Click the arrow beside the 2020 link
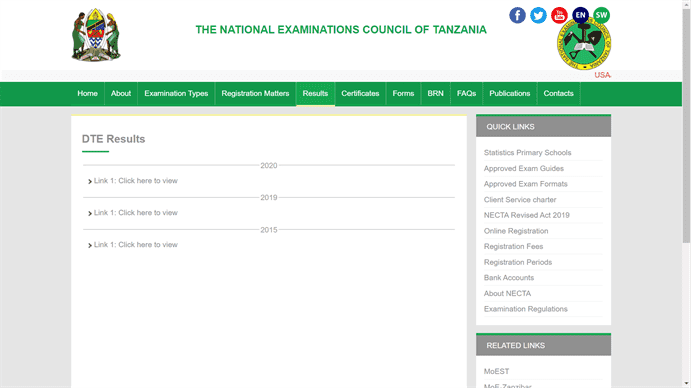This screenshot has height=388, width=691. 90,181
